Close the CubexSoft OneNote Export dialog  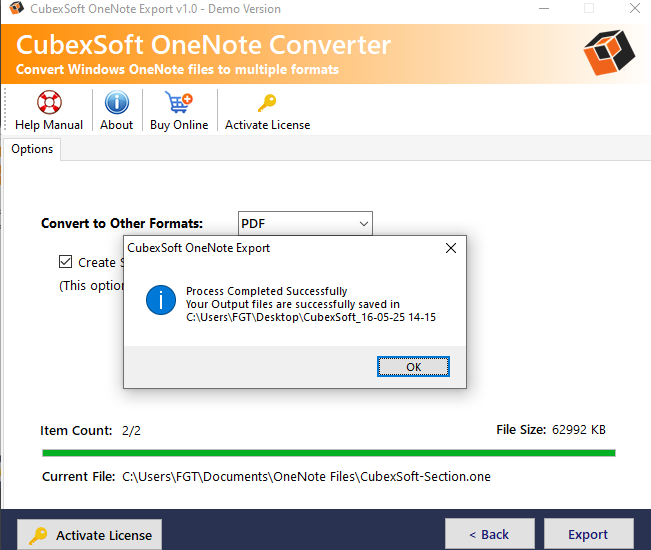450,248
